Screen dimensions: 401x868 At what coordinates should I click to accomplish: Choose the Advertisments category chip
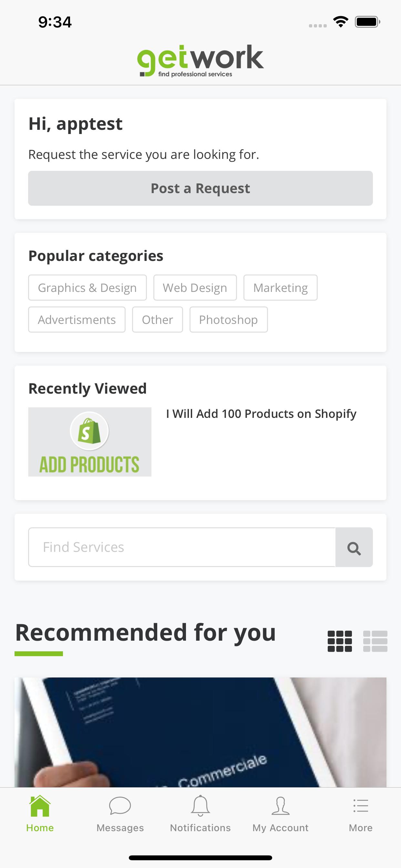pyautogui.click(x=77, y=319)
